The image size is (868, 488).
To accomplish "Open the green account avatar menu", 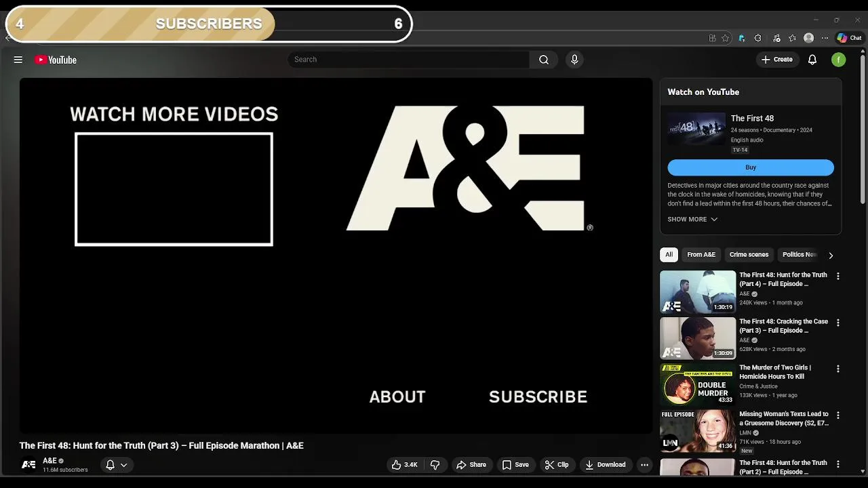I will coord(839,60).
